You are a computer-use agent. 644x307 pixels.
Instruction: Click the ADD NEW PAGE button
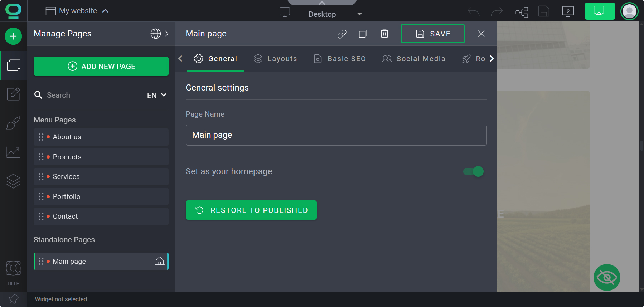click(101, 66)
